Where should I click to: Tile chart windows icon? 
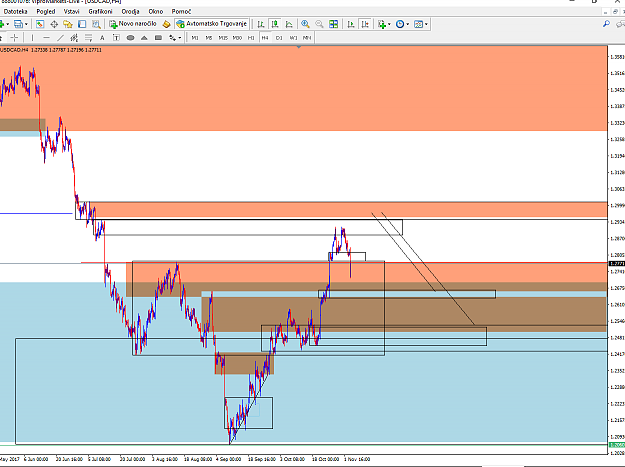pos(334,24)
